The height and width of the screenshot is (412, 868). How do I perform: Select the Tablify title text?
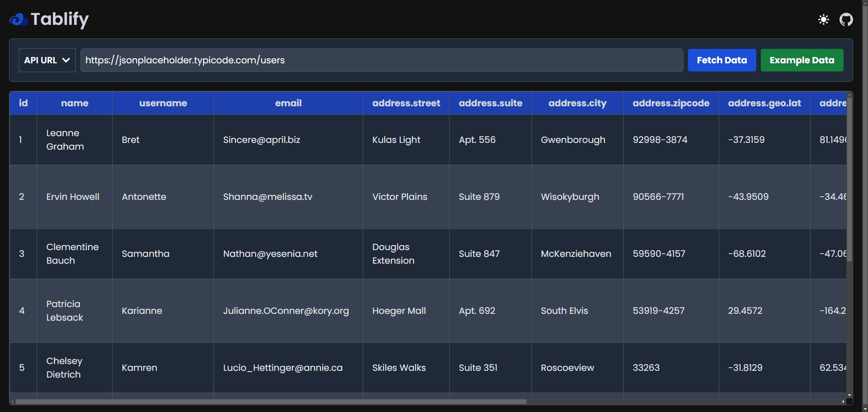(x=60, y=19)
